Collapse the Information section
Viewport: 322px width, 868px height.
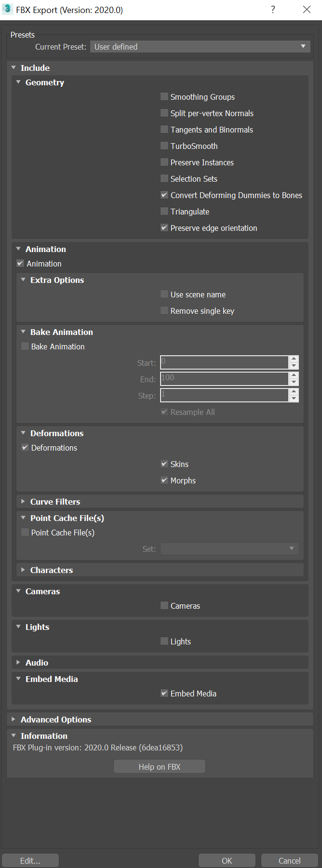pyautogui.click(x=13, y=736)
